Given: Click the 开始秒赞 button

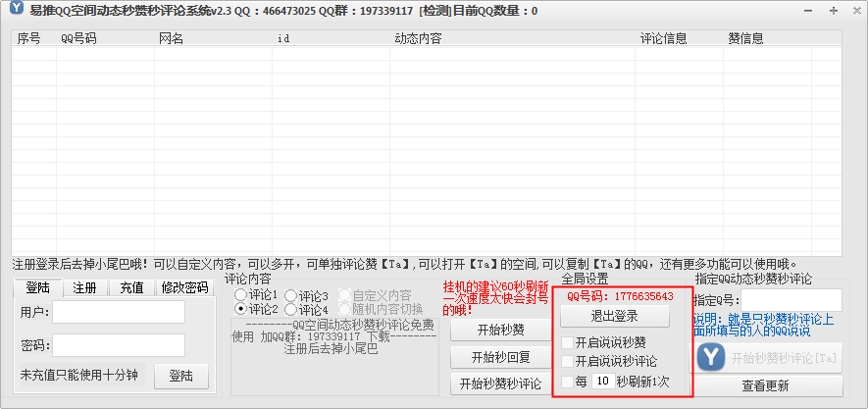Looking at the screenshot, I should [501, 331].
